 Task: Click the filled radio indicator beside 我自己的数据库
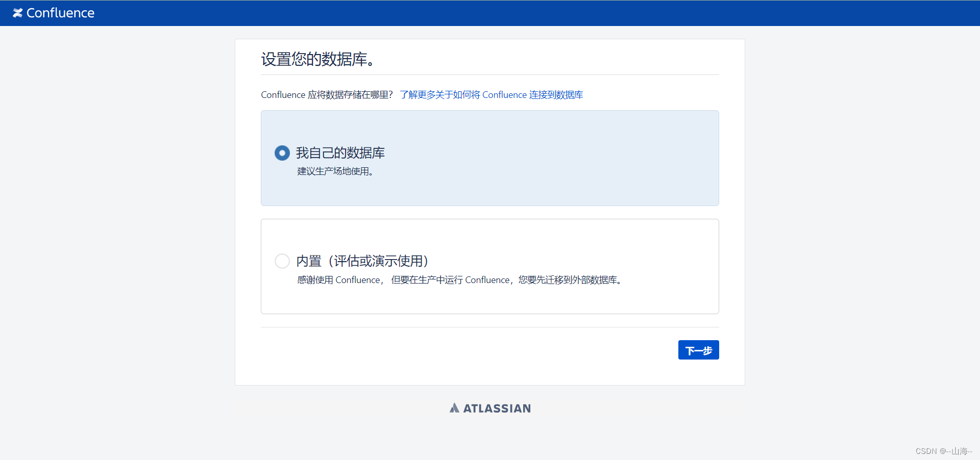[282, 152]
